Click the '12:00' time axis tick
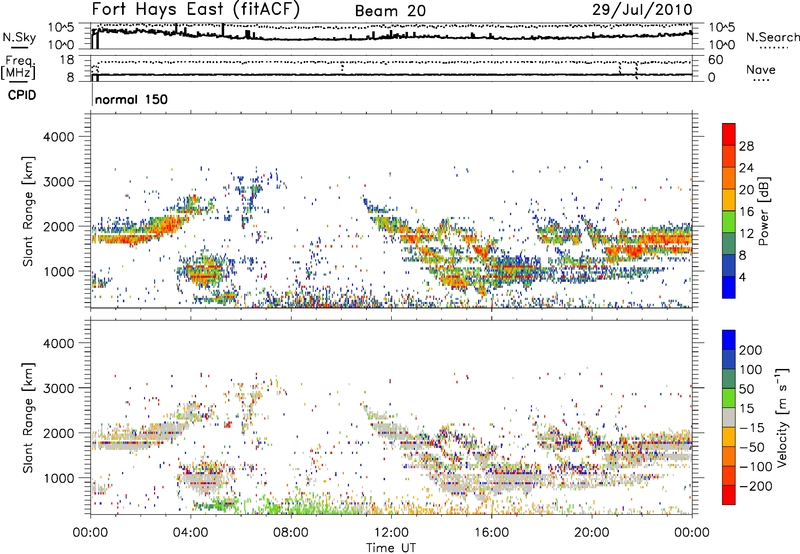This screenshot has height=554, width=800. coord(391,533)
